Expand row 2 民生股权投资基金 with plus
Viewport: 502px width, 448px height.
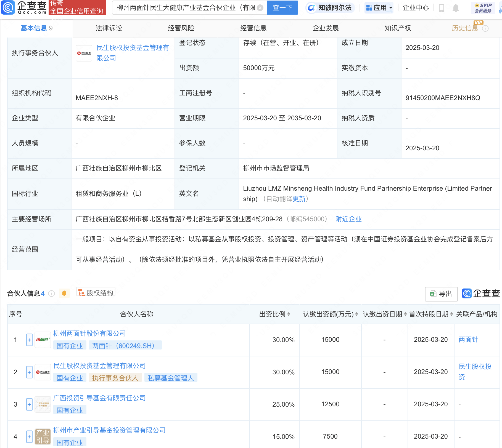pos(29,372)
